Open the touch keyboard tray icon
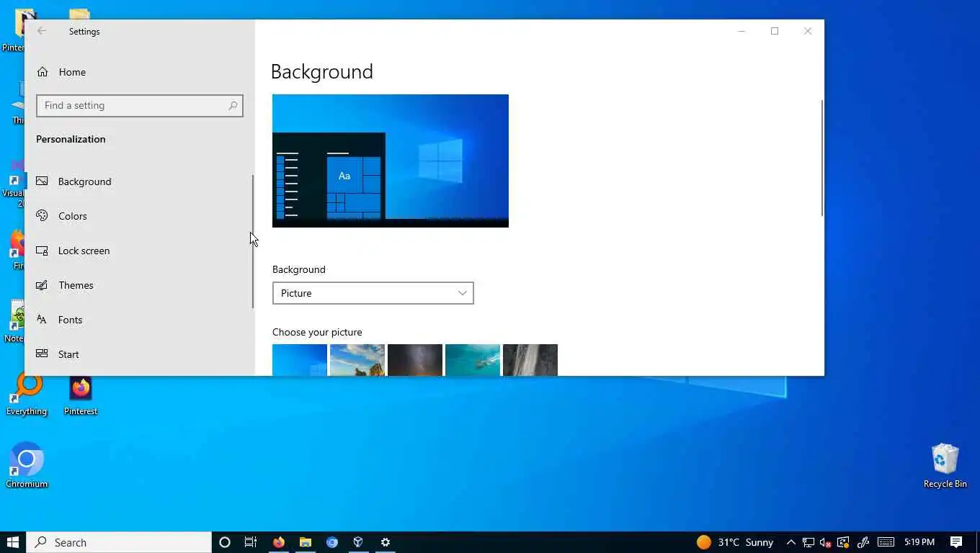 click(886, 542)
